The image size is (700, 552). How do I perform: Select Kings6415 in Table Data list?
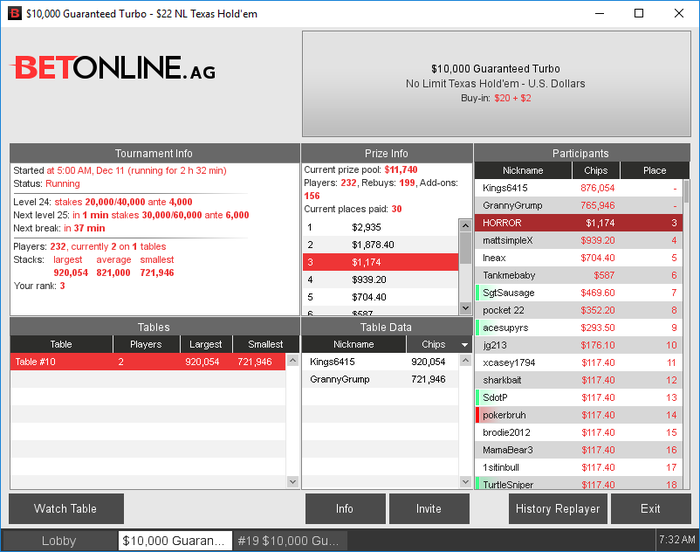pyautogui.click(x=380, y=362)
